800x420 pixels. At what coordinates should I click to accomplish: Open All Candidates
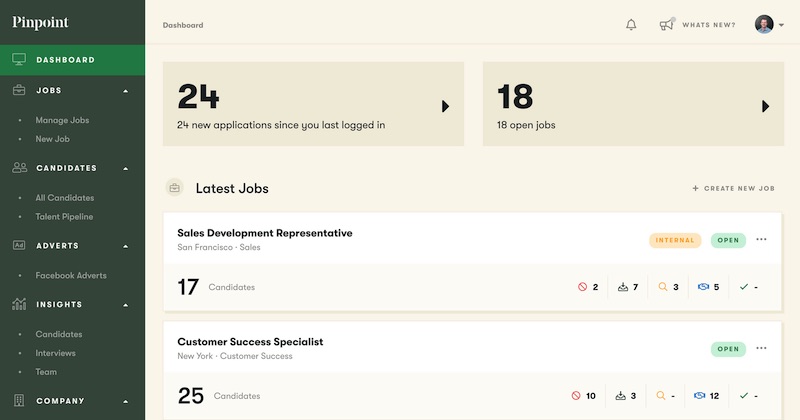point(65,197)
